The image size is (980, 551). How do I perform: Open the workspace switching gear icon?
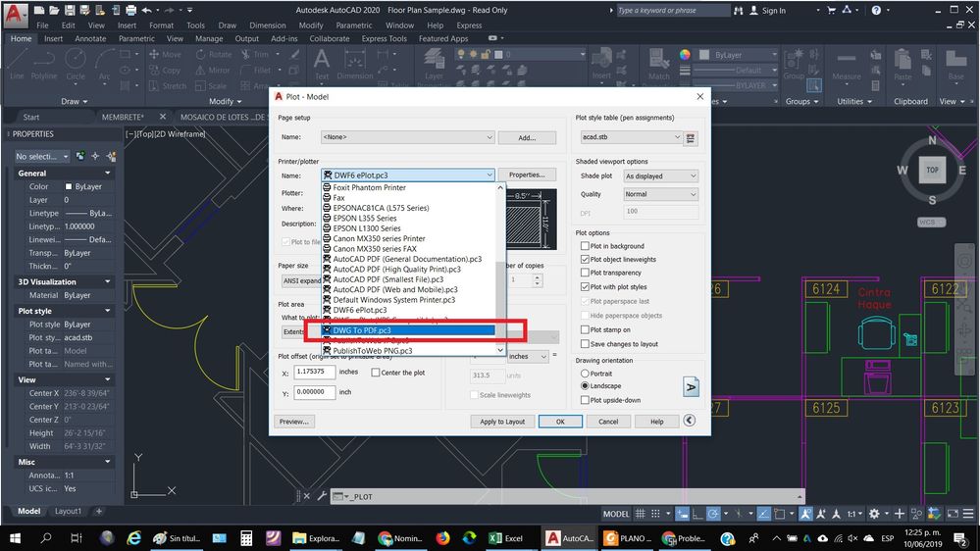874,514
